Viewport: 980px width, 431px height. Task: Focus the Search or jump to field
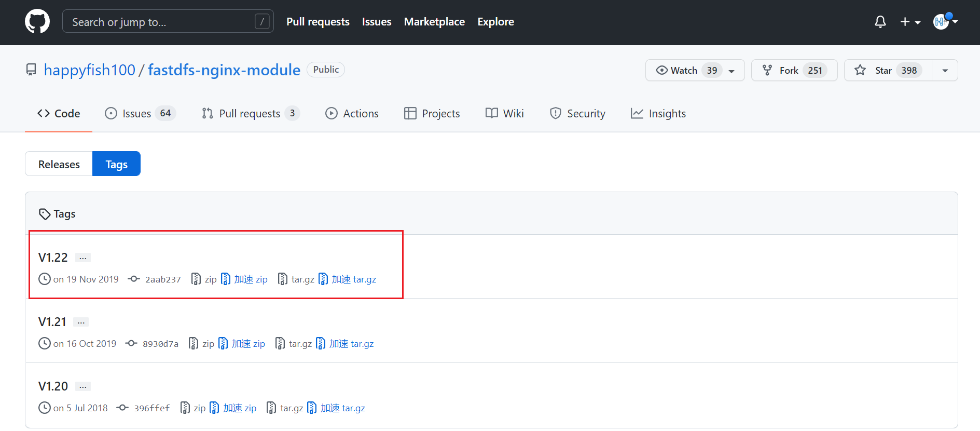coord(168,22)
